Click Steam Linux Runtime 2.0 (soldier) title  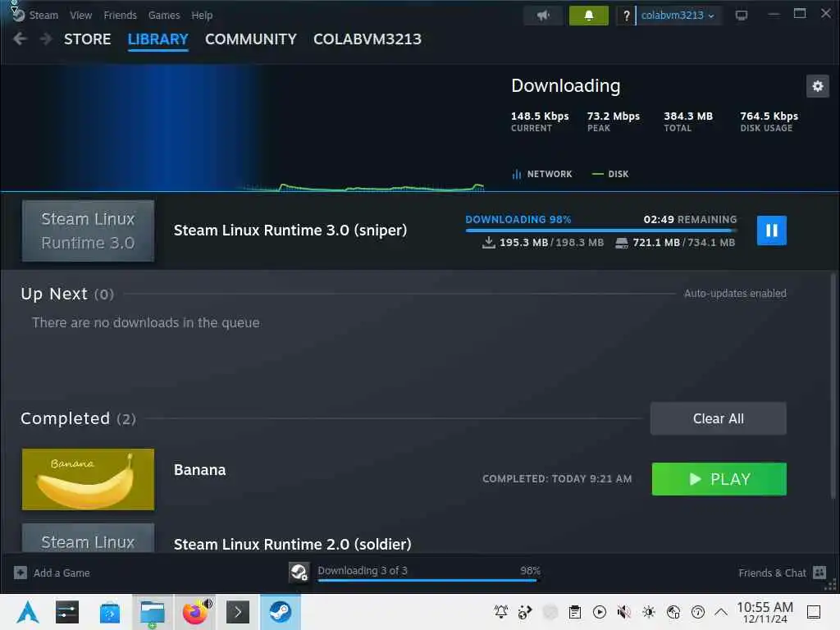(x=293, y=545)
